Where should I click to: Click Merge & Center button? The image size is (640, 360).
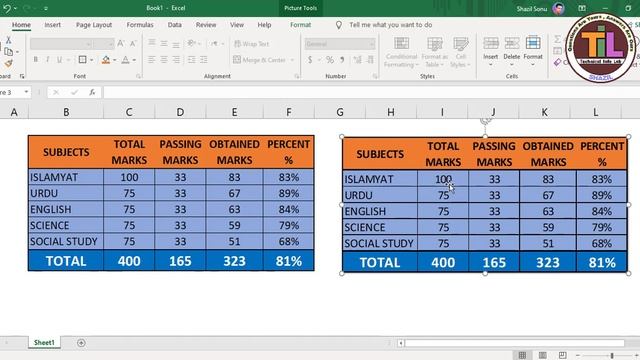(x=260, y=60)
